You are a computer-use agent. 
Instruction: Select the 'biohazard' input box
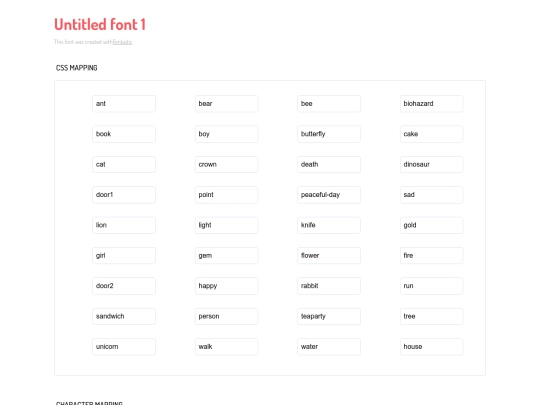point(432,104)
